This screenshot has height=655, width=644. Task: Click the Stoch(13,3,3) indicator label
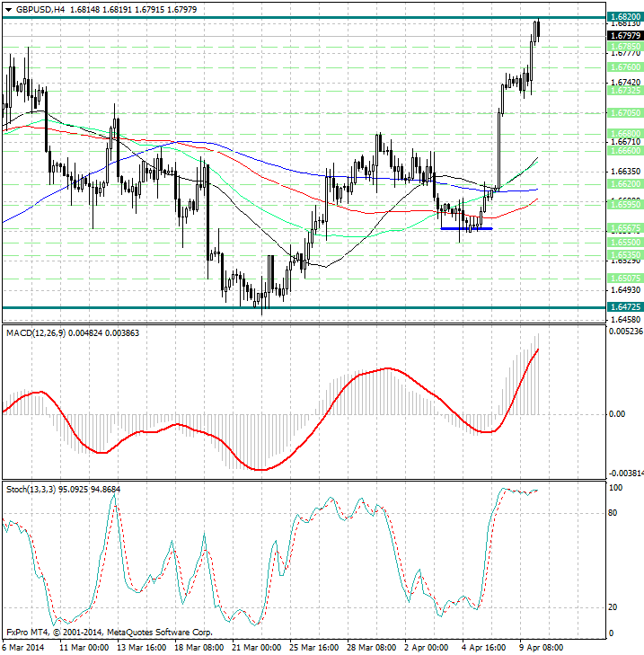click(35, 489)
